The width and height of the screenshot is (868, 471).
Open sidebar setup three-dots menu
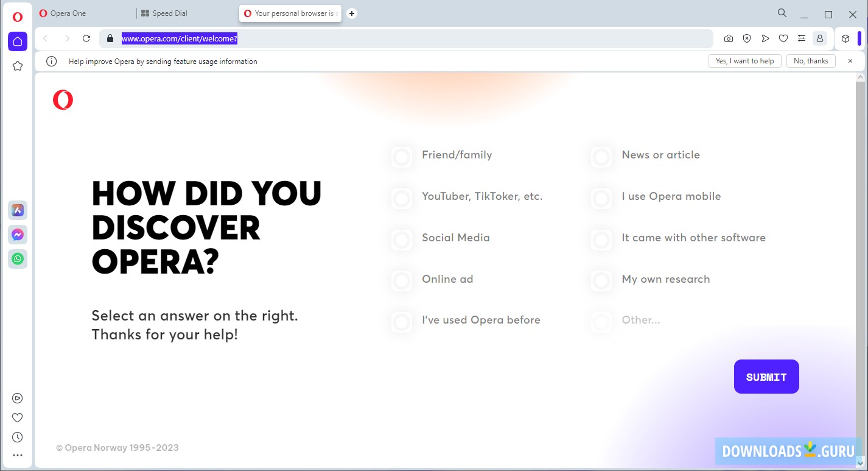[x=18, y=455]
